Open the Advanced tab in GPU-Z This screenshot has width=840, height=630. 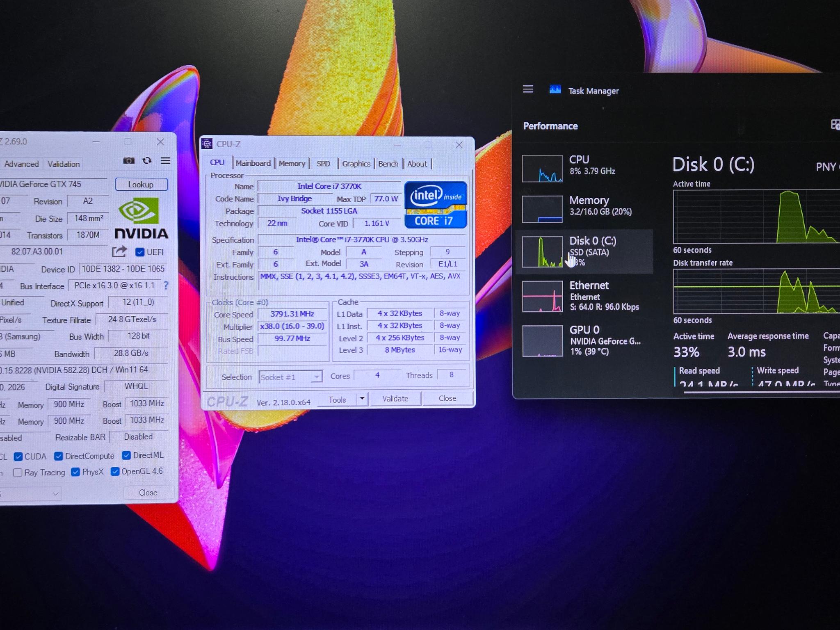(x=21, y=164)
